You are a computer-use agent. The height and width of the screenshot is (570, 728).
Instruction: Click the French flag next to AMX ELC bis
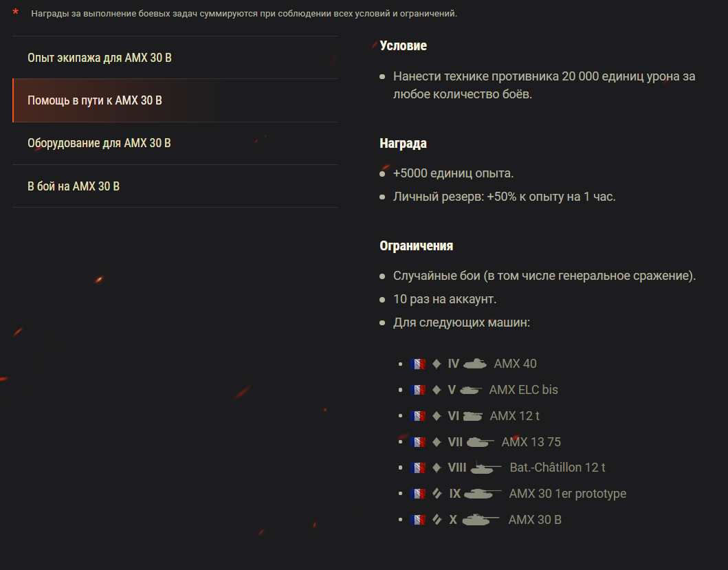(x=418, y=390)
